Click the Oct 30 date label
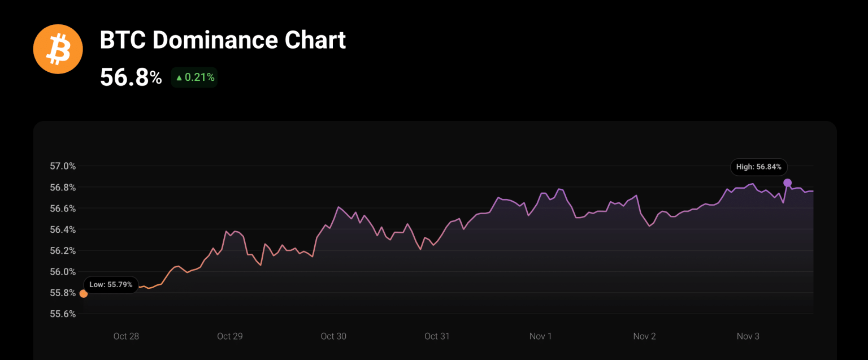 pos(333,336)
